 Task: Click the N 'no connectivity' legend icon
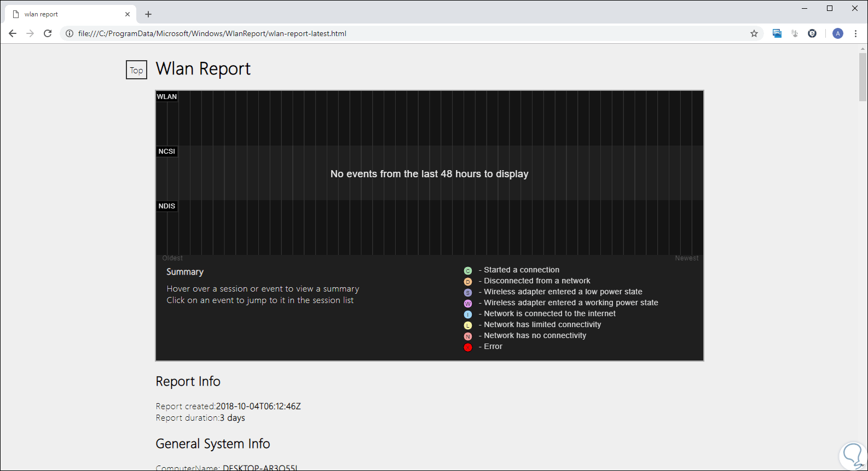click(x=468, y=336)
